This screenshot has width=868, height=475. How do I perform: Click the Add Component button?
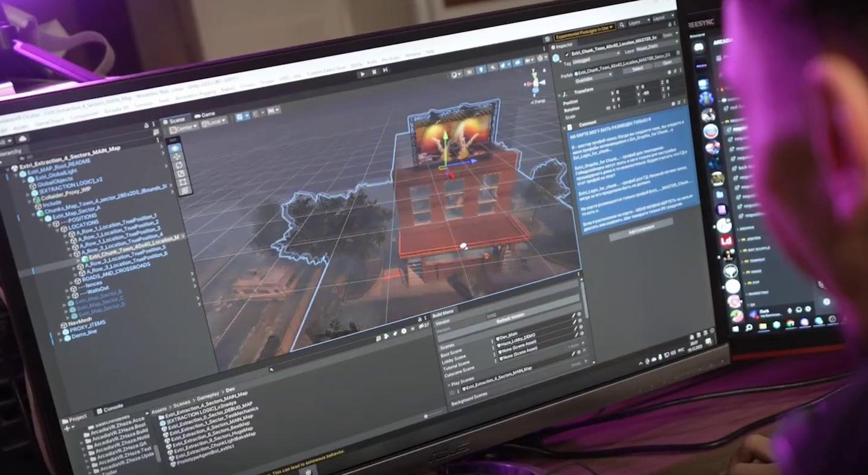[x=640, y=230]
